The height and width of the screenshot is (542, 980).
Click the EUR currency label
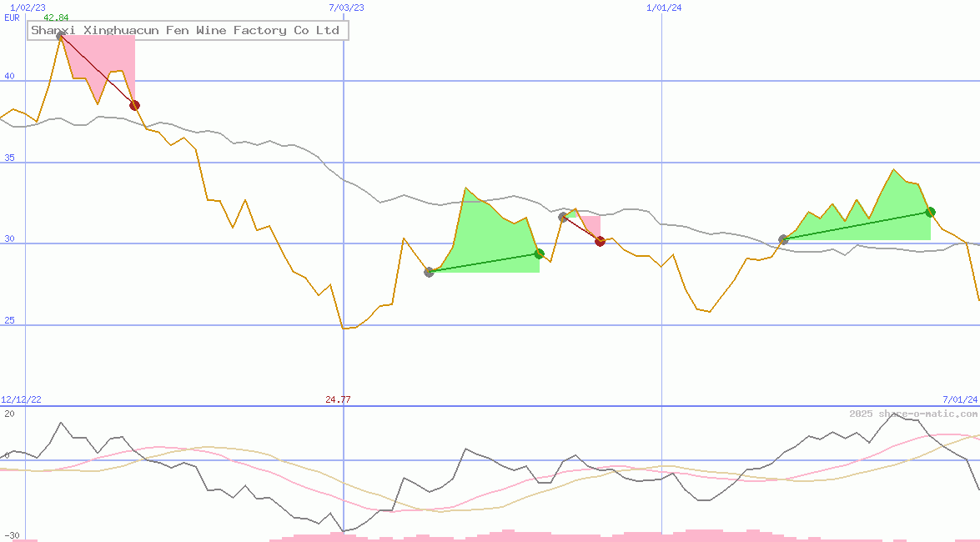click(x=12, y=18)
